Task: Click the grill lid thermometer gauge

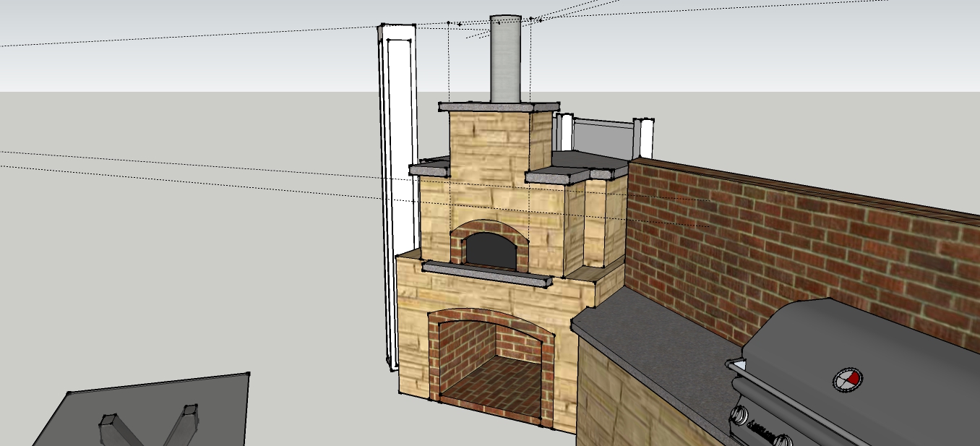Action: [846, 379]
